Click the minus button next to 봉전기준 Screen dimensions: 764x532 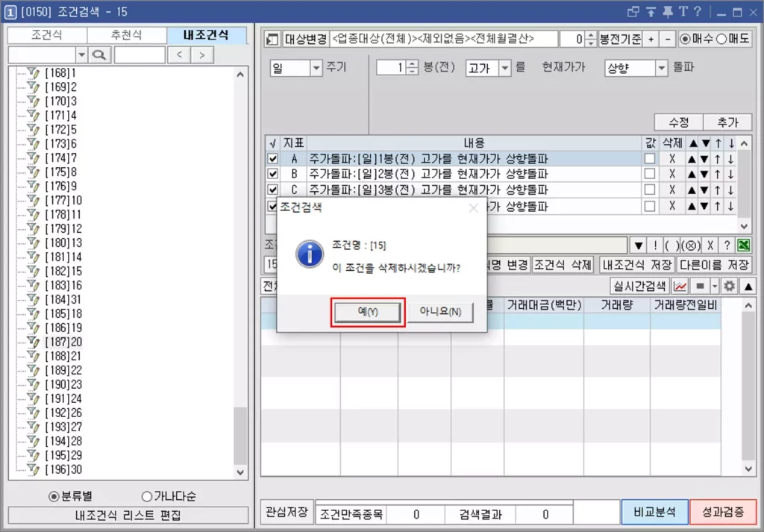pos(668,39)
